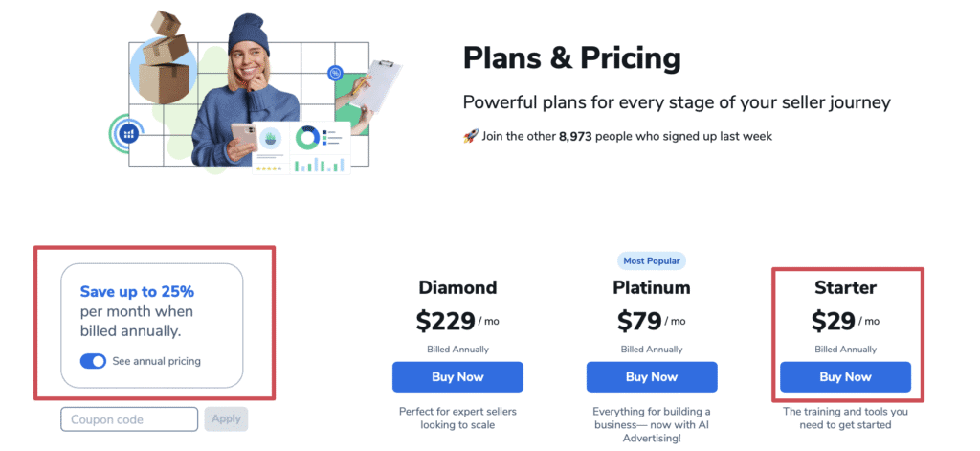Buy the Diamond plan with Buy Now

pos(457,376)
